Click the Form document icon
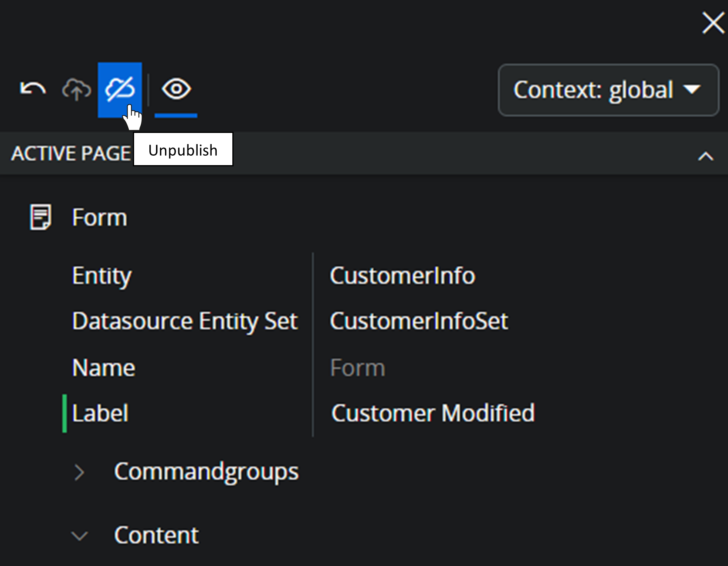The width and height of the screenshot is (728, 566). pos(40,217)
